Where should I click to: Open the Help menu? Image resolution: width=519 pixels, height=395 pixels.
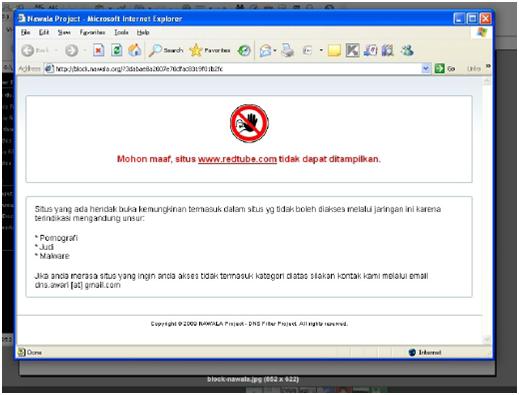tap(143, 32)
